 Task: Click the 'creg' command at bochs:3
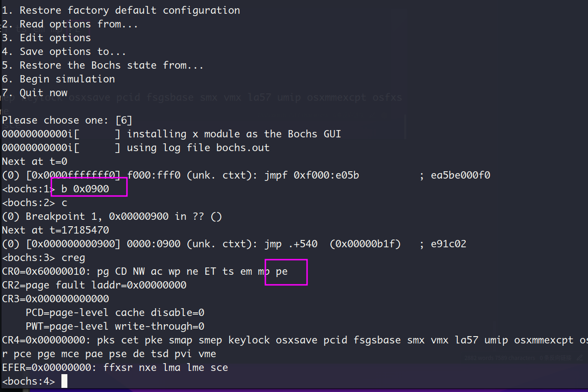click(x=73, y=257)
